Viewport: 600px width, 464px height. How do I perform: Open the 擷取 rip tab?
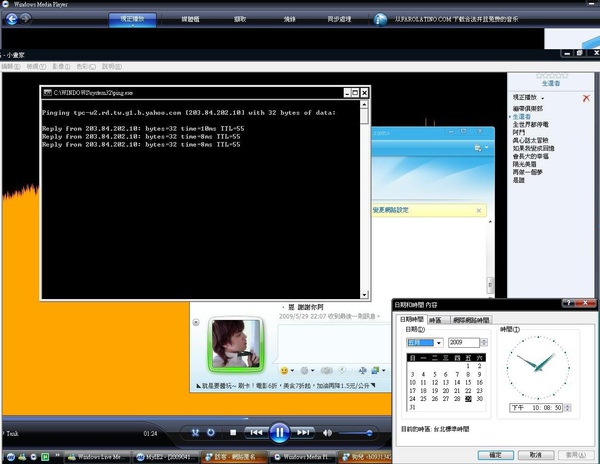(x=240, y=19)
